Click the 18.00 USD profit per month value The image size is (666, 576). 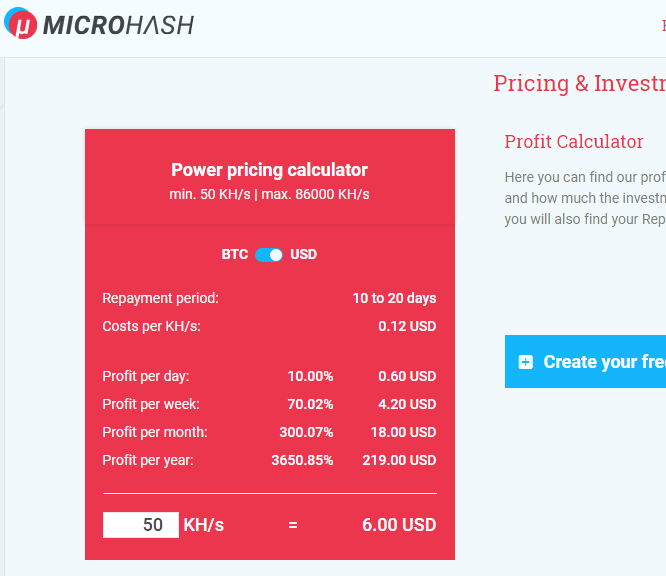tap(403, 432)
